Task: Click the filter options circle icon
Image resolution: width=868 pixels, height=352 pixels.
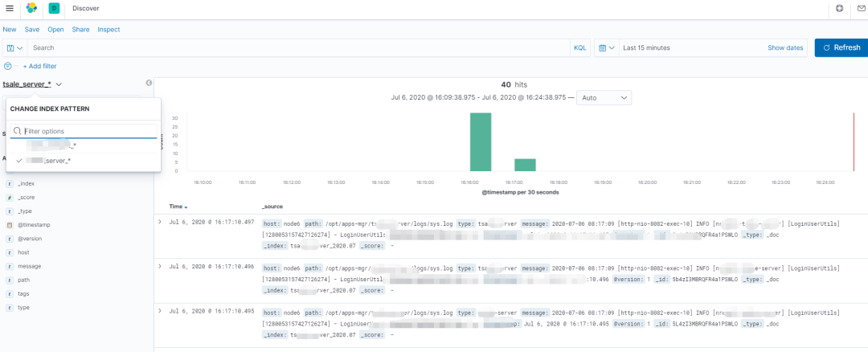Action: click(x=8, y=66)
